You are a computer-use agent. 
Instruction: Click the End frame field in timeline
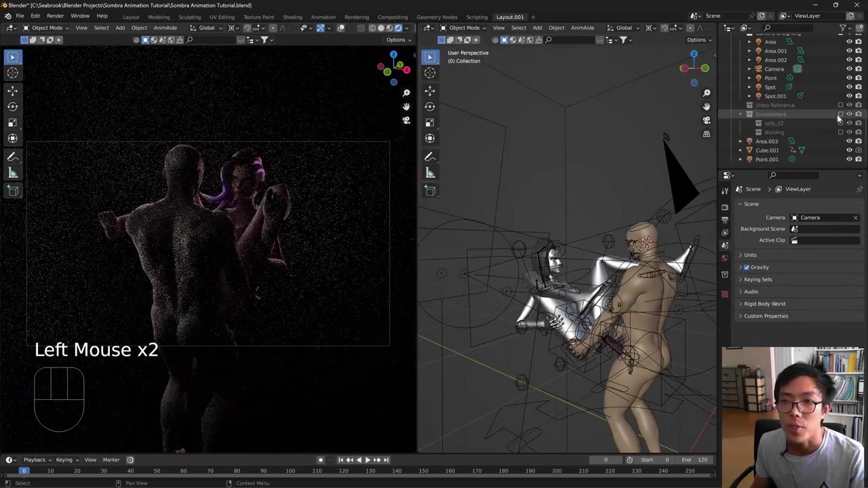[x=694, y=460]
